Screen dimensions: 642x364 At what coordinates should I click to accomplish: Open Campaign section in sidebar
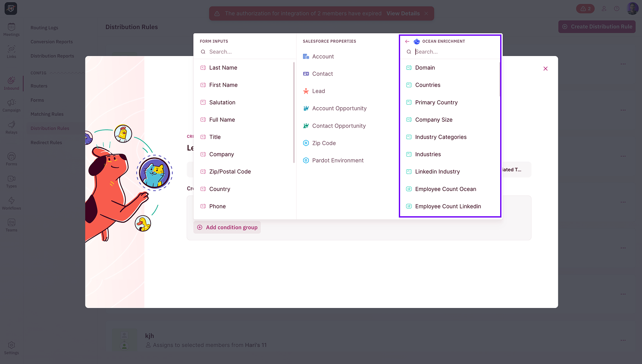[12, 106]
